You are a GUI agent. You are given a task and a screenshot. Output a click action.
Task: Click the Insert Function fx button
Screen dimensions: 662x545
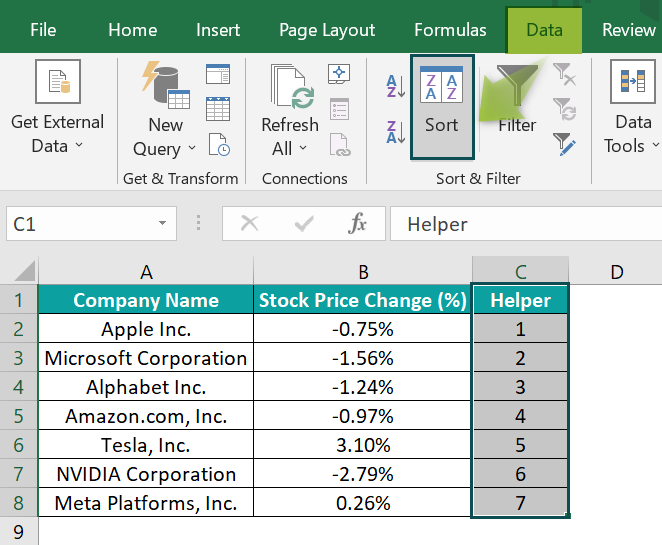pyautogui.click(x=357, y=223)
